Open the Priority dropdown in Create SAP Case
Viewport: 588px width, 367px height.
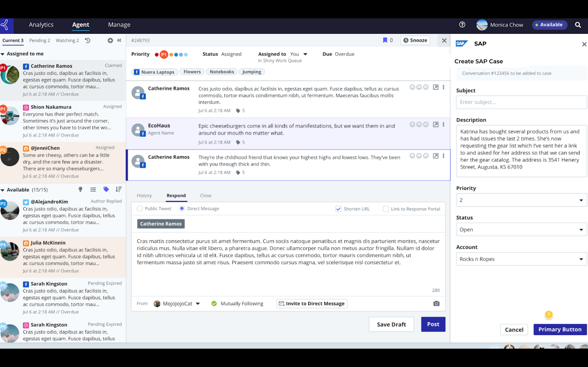click(x=521, y=200)
